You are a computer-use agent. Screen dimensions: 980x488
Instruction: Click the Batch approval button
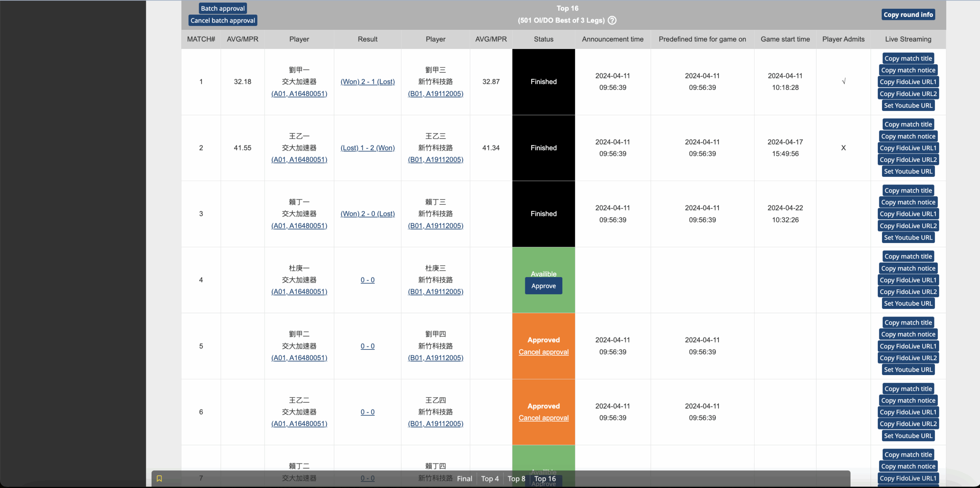[x=222, y=8]
